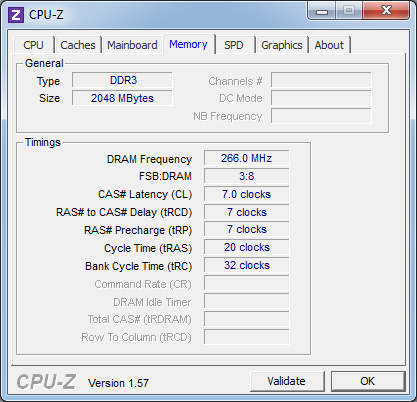
Task: Open the Caches tab
Action: (78, 45)
